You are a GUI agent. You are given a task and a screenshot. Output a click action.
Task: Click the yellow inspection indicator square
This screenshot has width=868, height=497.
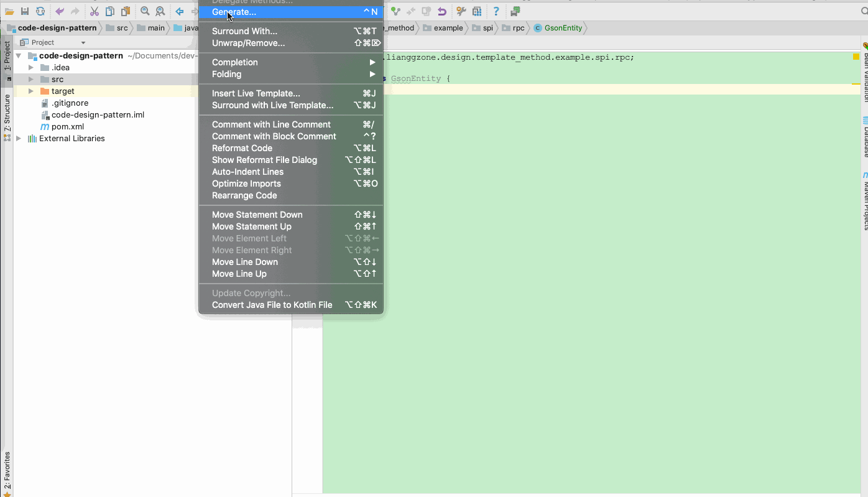(856, 57)
